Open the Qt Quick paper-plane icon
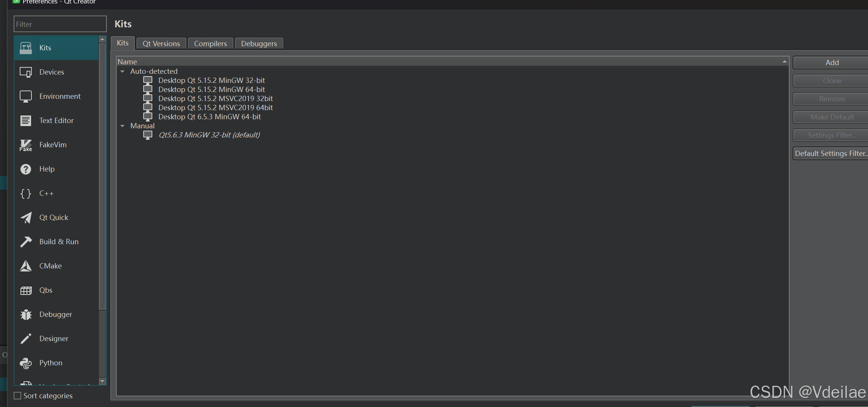868x407 pixels. coord(26,217)
